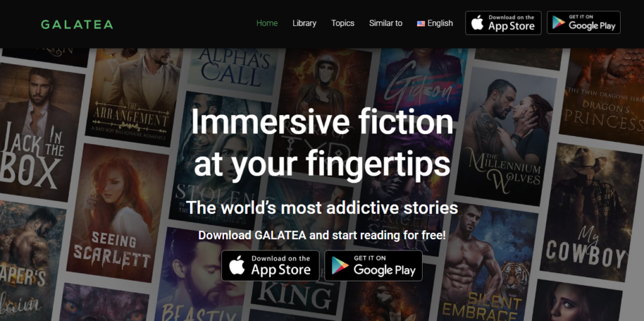Open the Home menu item

tap(267, 23)
